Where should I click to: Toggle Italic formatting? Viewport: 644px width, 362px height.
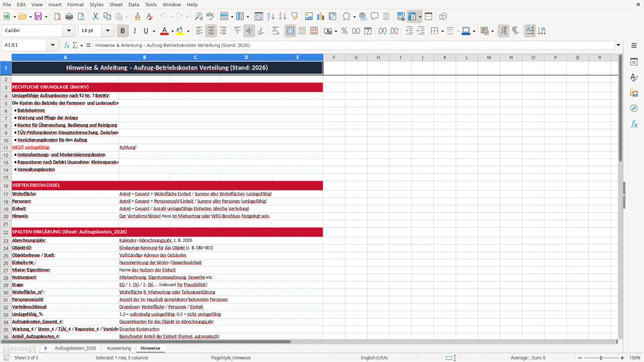point(134,31)
